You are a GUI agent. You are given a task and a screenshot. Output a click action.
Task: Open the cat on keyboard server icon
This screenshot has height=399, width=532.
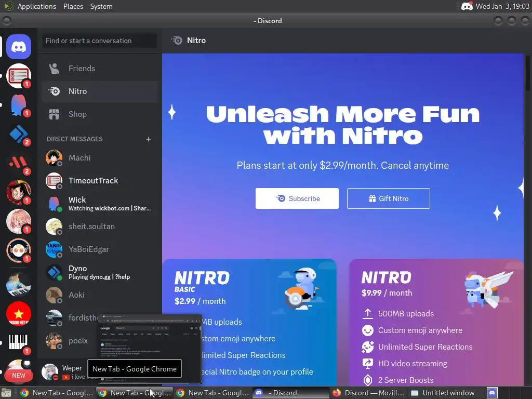click(19, 284)
